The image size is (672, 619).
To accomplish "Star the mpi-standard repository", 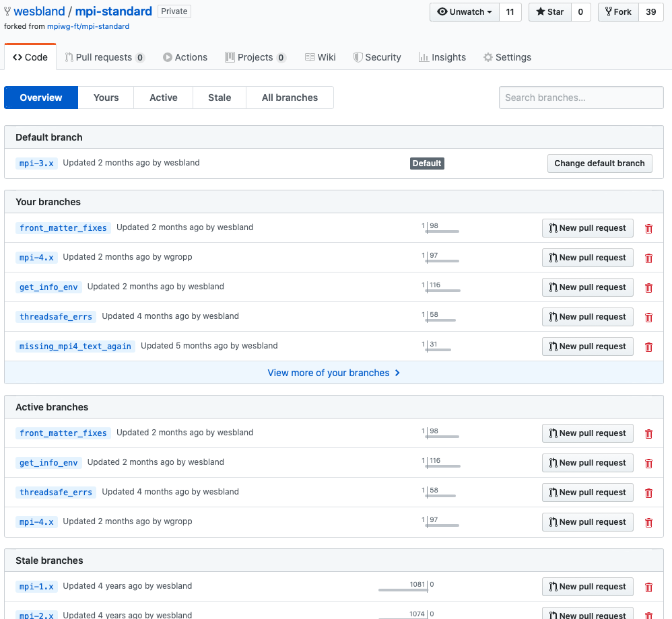I will click(550, 12).
